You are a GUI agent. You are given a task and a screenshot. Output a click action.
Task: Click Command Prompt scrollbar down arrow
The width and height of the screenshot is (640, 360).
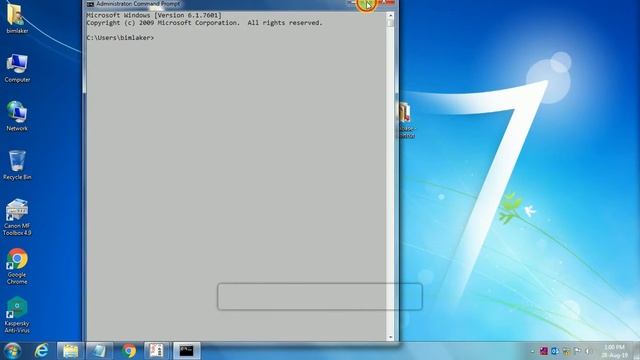click(x=391, y=337)
